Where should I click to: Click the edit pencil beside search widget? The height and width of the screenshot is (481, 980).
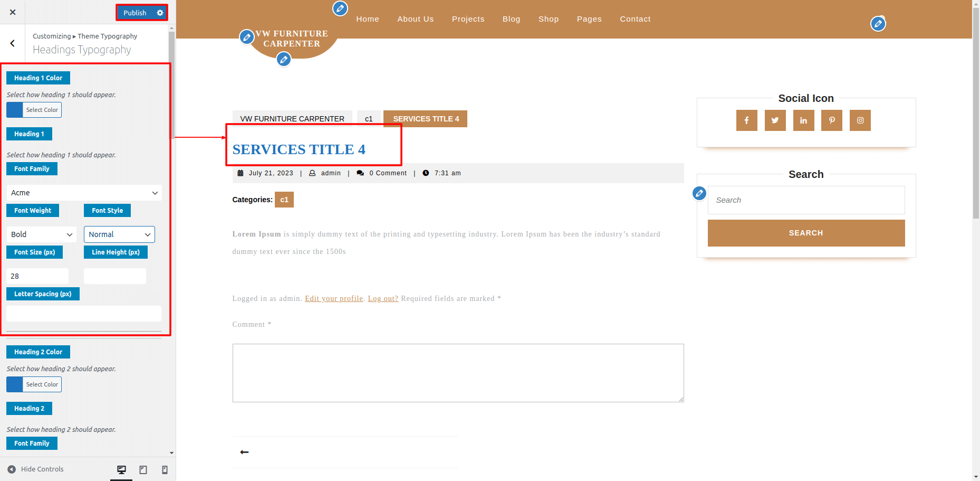click(699, 193)
